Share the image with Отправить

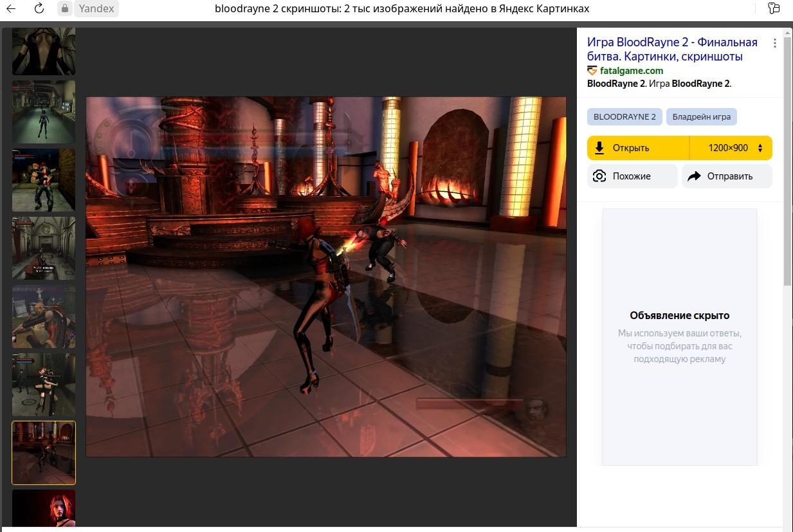coord(727,176)
